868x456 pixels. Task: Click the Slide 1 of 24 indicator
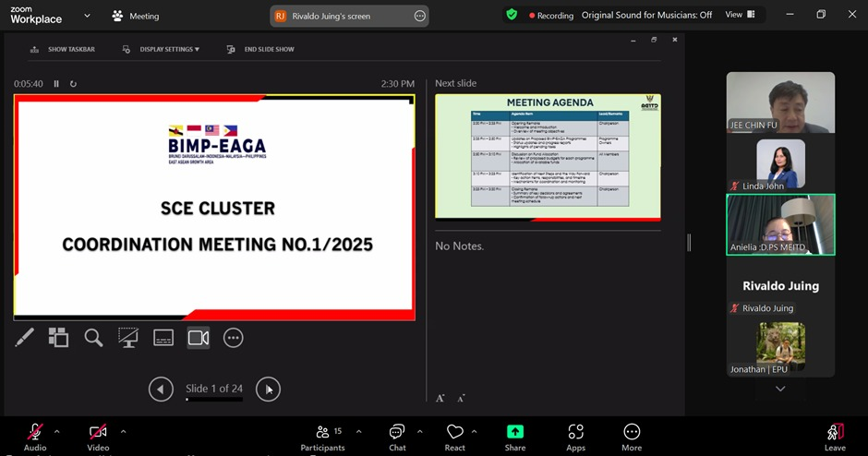coord(214,389)
